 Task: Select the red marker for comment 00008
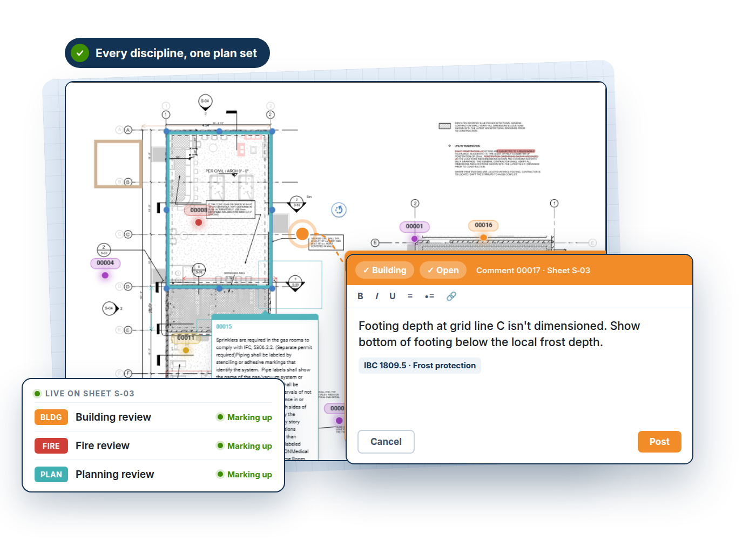pyautogui.click(x=199, y=222)
